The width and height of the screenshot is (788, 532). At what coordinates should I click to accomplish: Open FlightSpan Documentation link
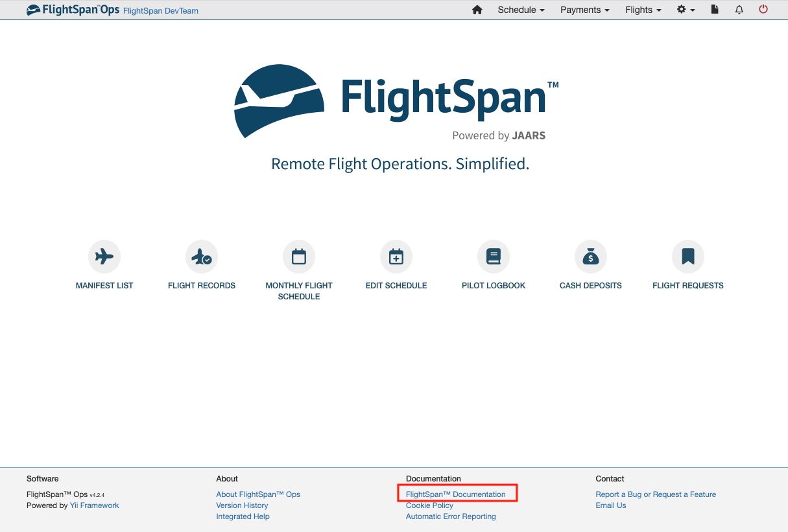(x=455, y=494)
